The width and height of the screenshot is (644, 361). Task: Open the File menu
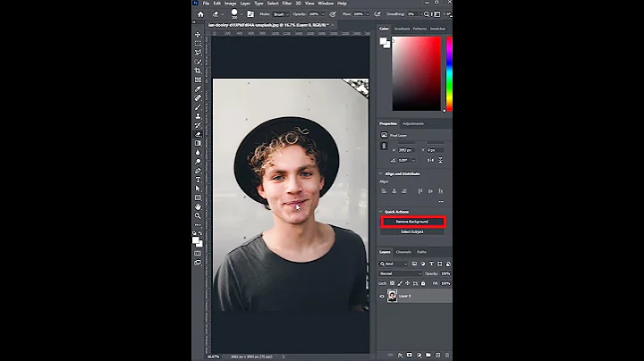(207, 4)
